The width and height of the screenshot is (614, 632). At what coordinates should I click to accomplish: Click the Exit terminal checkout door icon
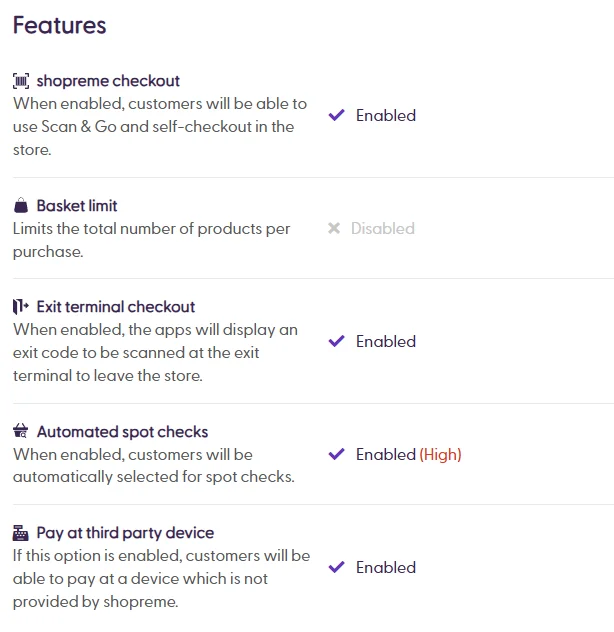pos(21,307)
